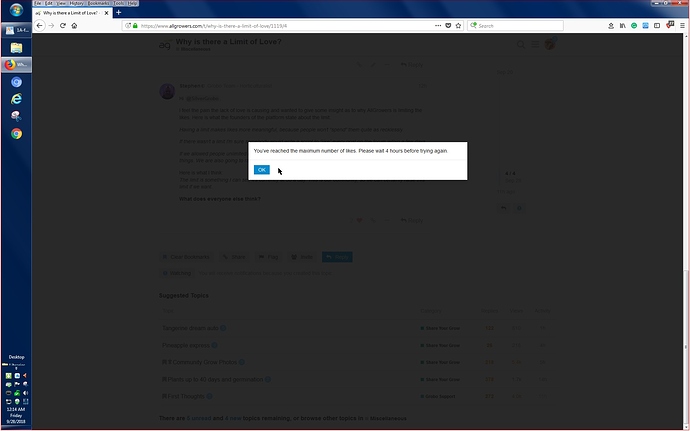Open the Firefox hamburger menu
This screenshot has height=431, width=690.
682,26
